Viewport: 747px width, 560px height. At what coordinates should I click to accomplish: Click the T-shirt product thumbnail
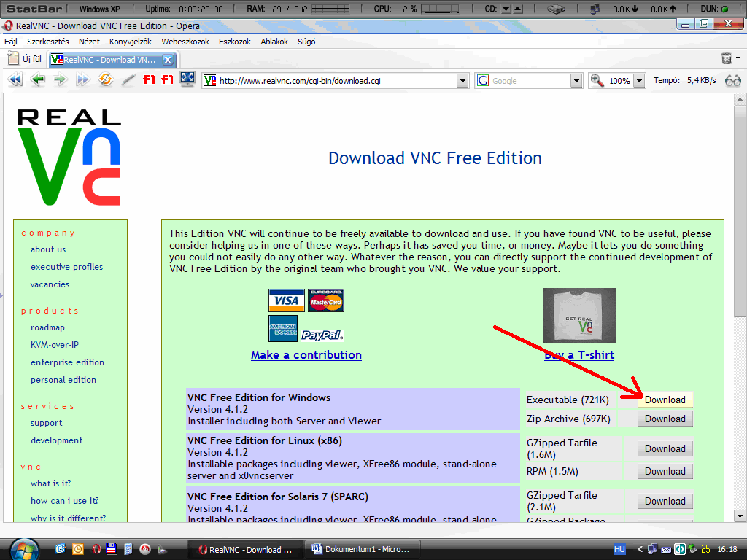tap(578, 315)
